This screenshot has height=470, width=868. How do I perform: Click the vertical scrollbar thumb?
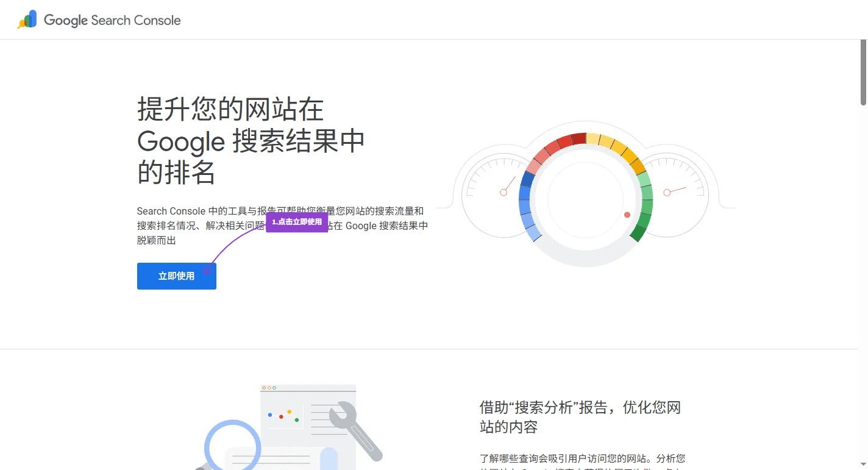(863, 73)
